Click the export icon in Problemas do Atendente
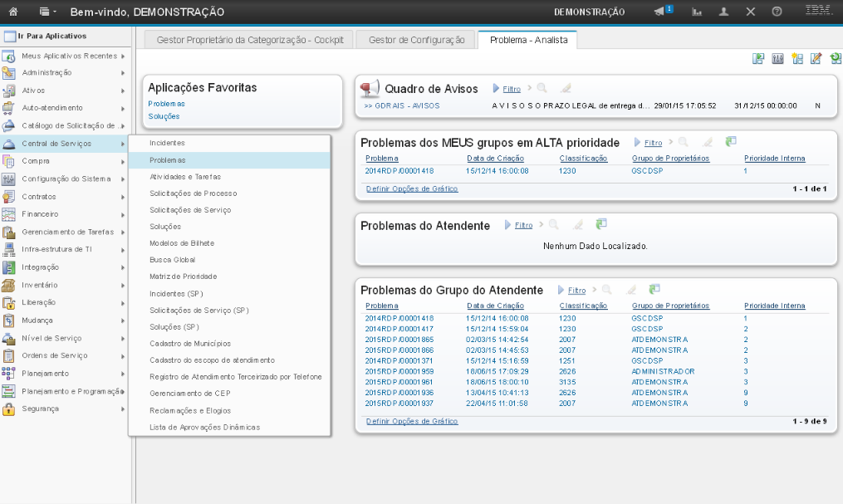This screenshot has width=843, height=504. tap(601, 224)
